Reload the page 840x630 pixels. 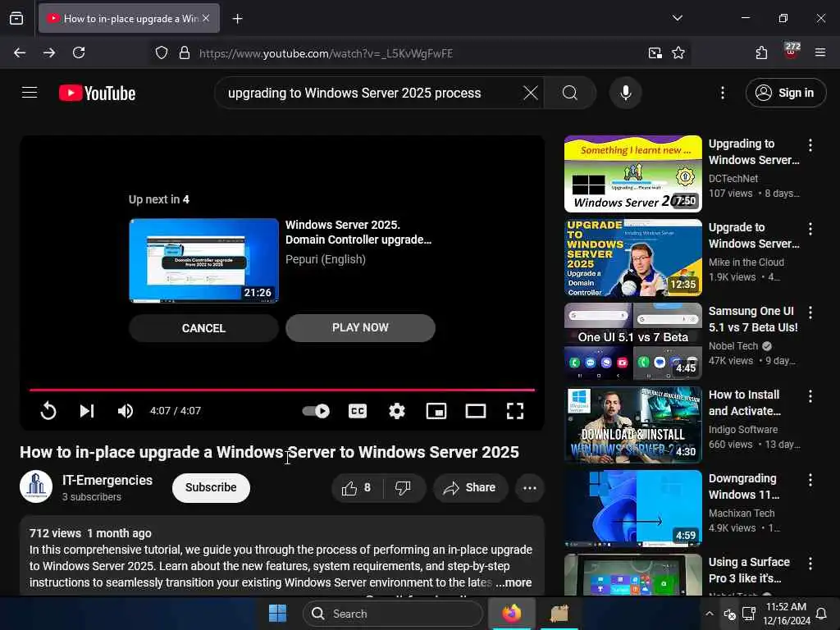coord(79,52)
